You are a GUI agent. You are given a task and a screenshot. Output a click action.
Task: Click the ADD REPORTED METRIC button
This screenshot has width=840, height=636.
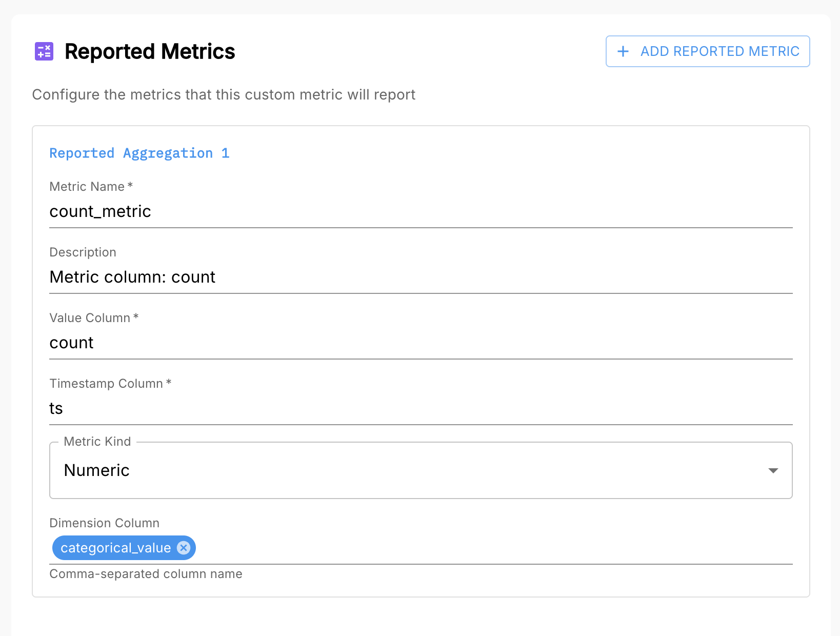pyautogui.click(x=707, y=51)
